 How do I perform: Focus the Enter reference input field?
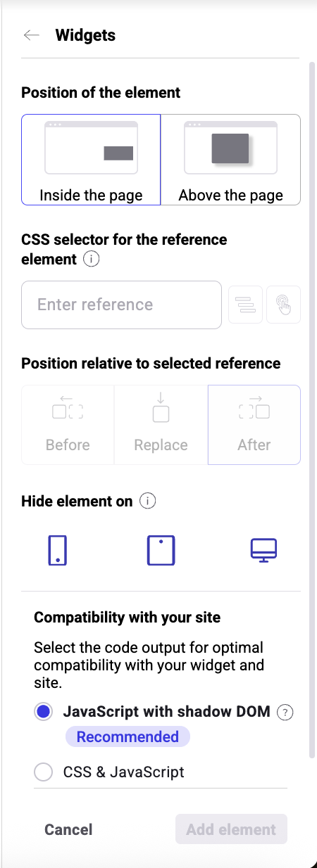point(122,305)
